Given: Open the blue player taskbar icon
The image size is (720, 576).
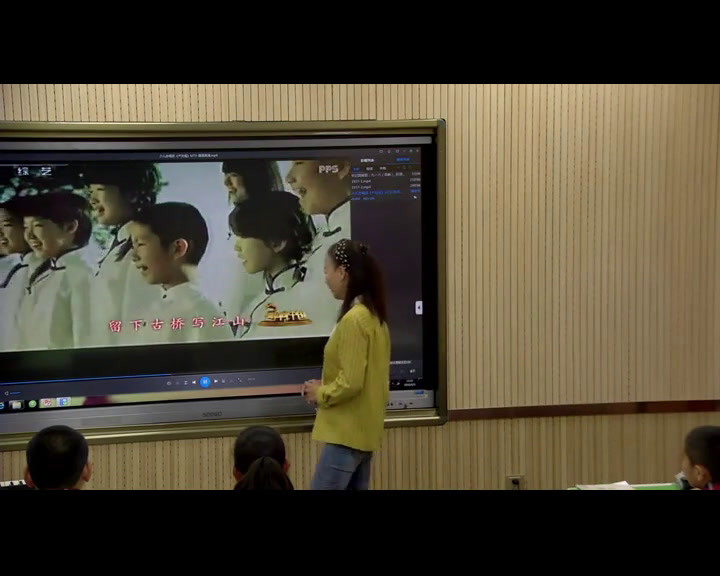Looking at the screenshot, I should tap(63, 402).
